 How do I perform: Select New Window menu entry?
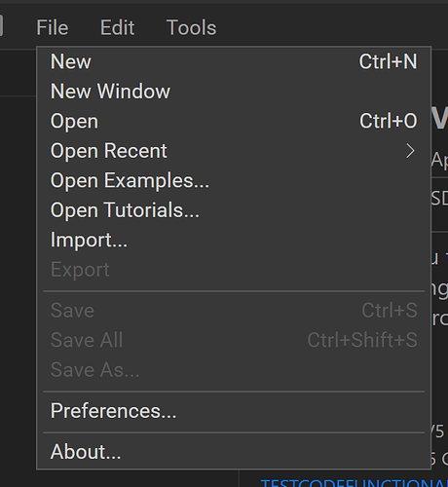coord(234,92)
